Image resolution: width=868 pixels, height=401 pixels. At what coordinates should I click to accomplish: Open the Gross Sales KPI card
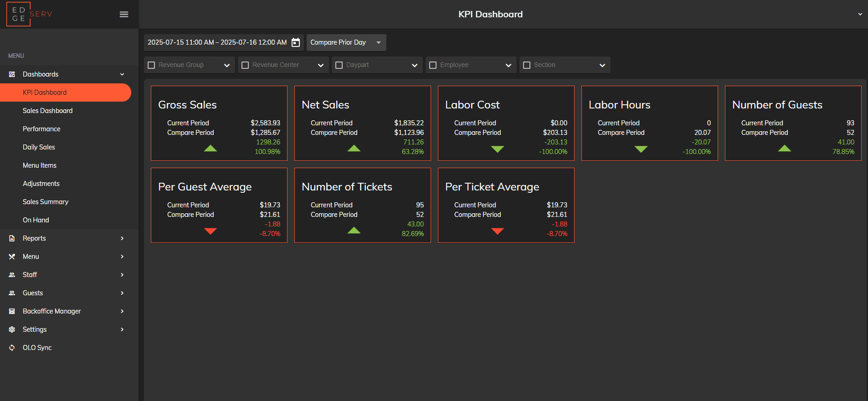pos(219,123)
